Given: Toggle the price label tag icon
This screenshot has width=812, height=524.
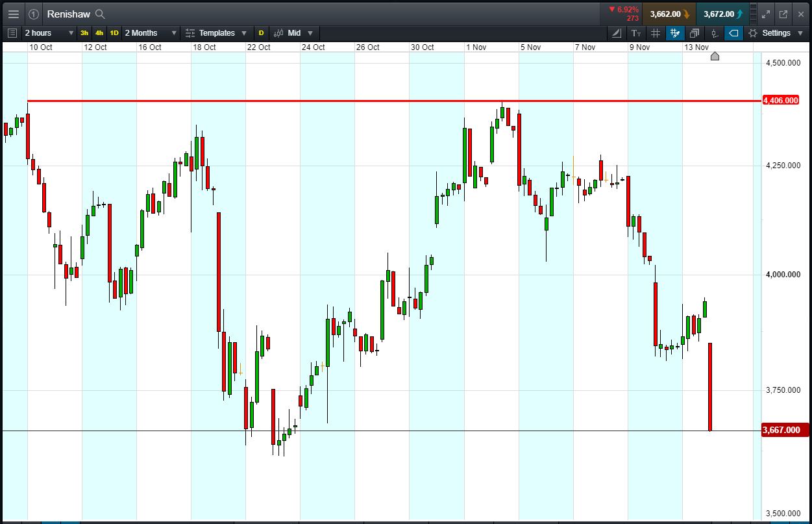Looking at the screenshot, I should pos(733,33).
